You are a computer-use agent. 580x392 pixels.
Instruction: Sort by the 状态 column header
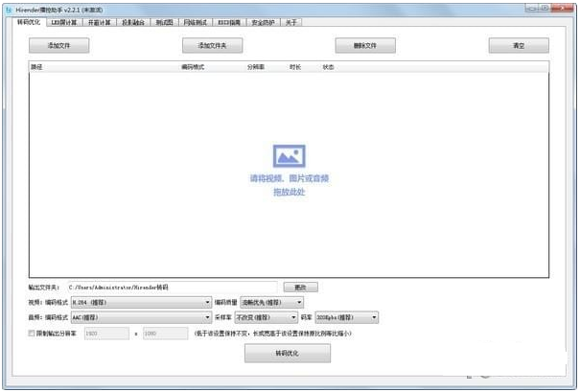(x=329, y=67)
